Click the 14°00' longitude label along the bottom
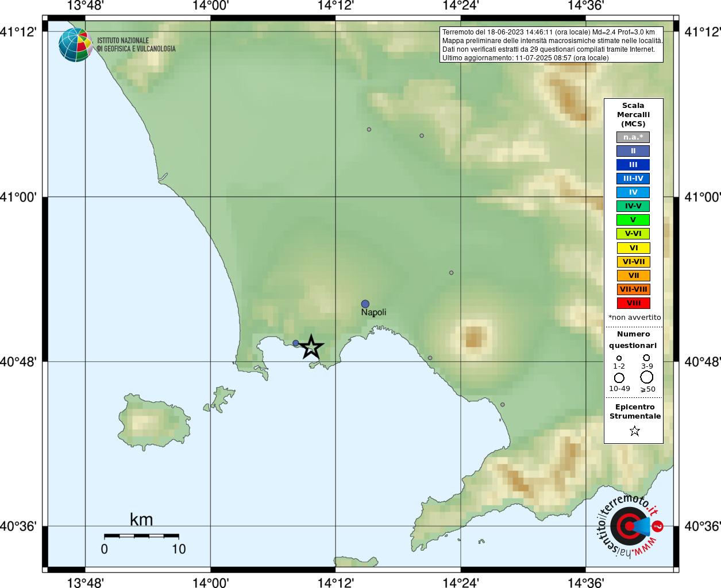Viewport: 721px width, 588px height. click(x=210, y=582)
